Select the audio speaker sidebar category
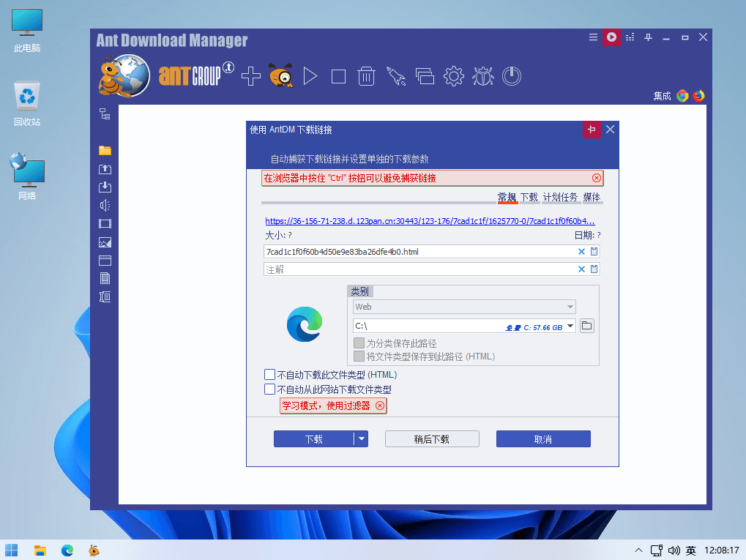Screen dimensions: 746x560 tap(105, 205)
